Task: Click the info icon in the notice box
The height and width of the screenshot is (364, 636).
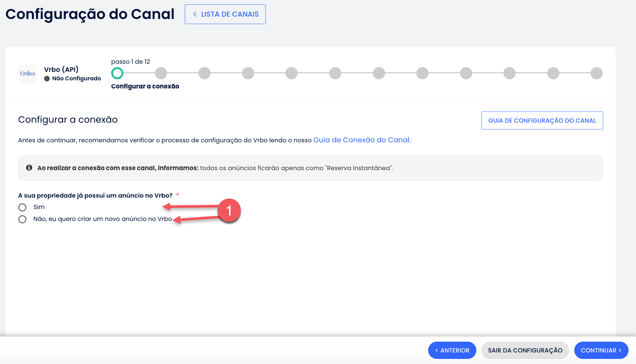Action: (x=29, y=168)
